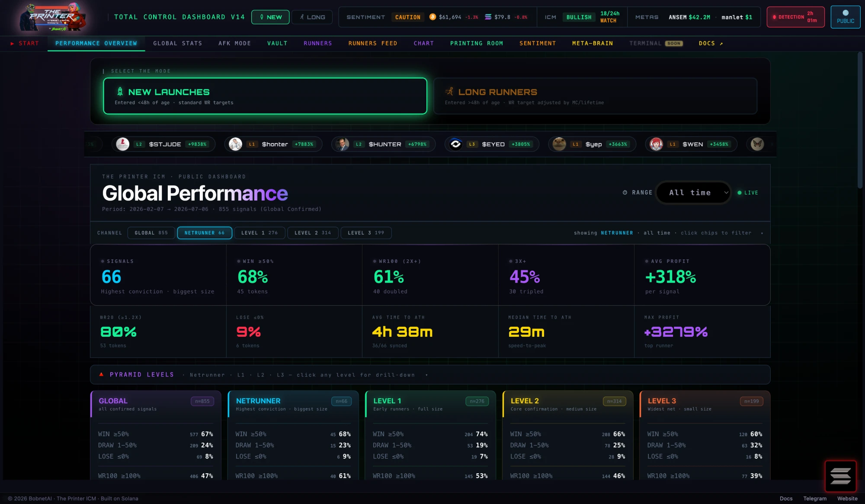The width and height of the screenshot is (865, 504).
Task: Click the +9838% gain badge for $STJUDE
Action: point(197,144)
